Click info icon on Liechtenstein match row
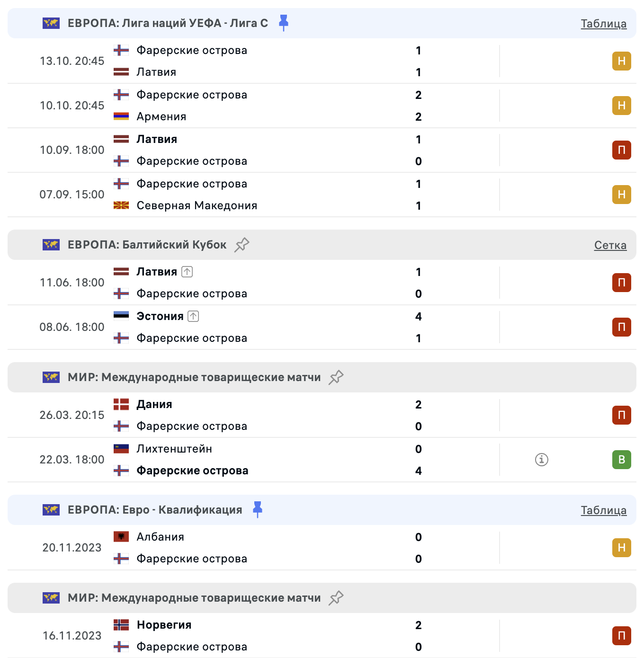This screenshot has height=658, width=644. tap(541, 460)
